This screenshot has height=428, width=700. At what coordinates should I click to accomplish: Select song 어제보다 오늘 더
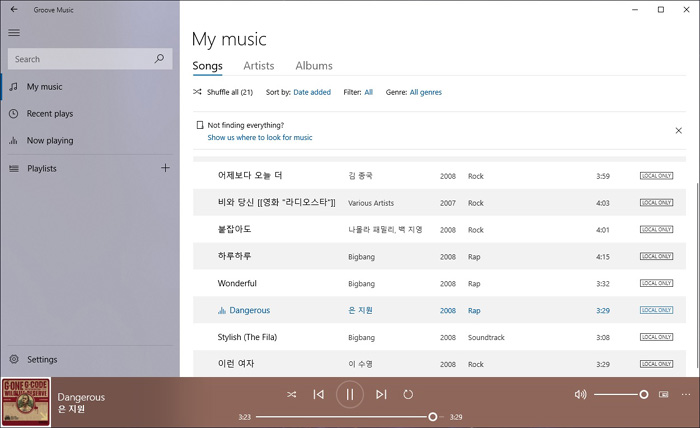click(439, 176)
